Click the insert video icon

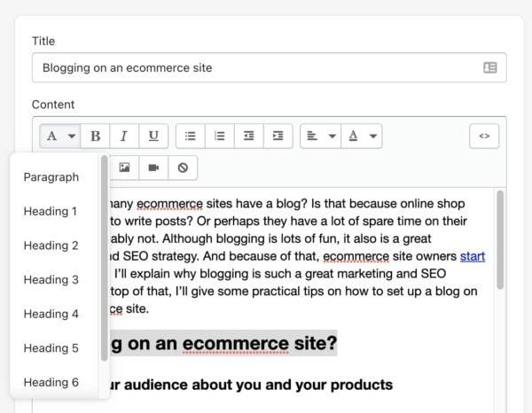(x=153, y=167)
